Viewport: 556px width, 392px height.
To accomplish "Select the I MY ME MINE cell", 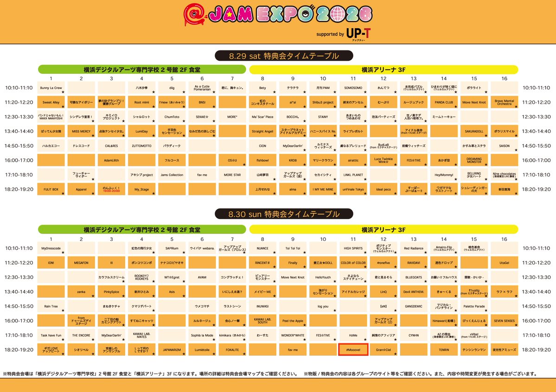I will (323, 189).
